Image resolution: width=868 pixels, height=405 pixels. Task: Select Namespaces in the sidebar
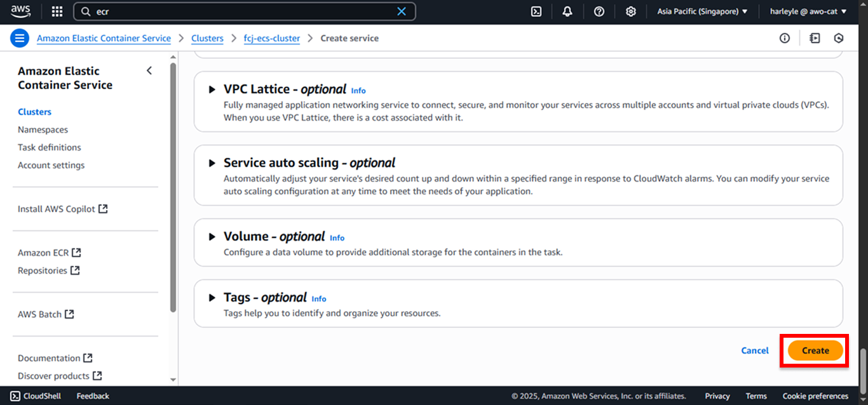pos(43,129)
